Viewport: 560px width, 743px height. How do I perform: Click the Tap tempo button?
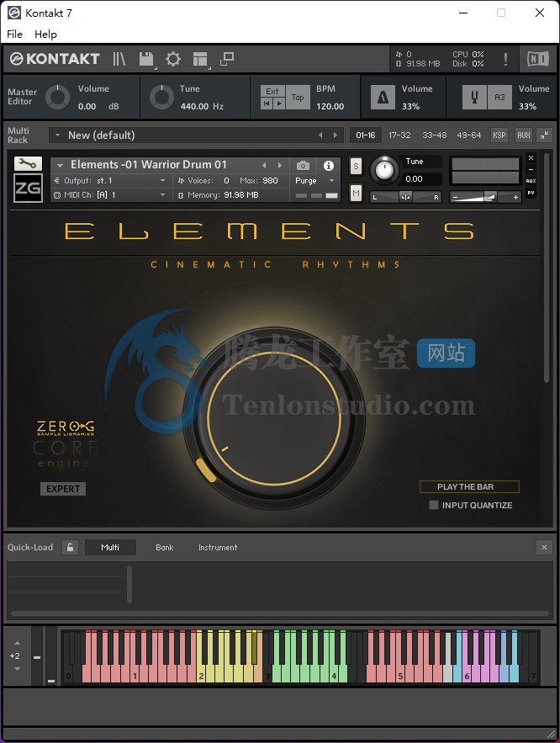click(298, 97)
